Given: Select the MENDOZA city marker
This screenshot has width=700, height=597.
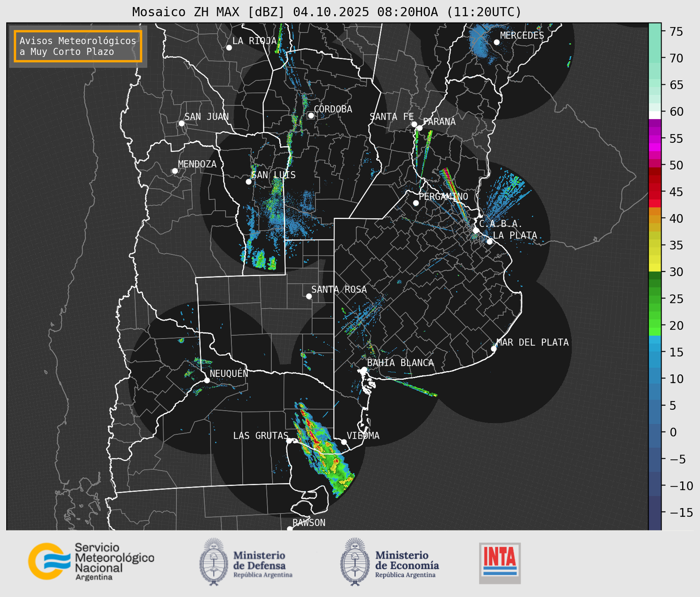Looking at the screenshot, I should [x=175, y=171].
